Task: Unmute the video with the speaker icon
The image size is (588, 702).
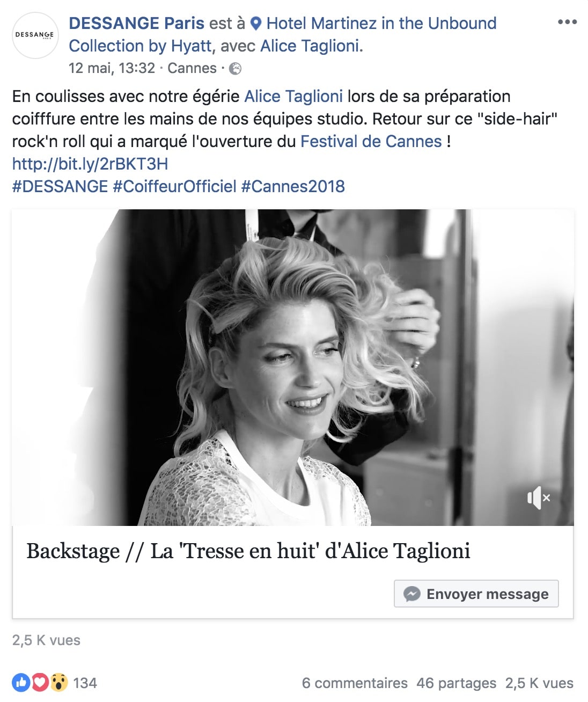Action: coord(539,498)
